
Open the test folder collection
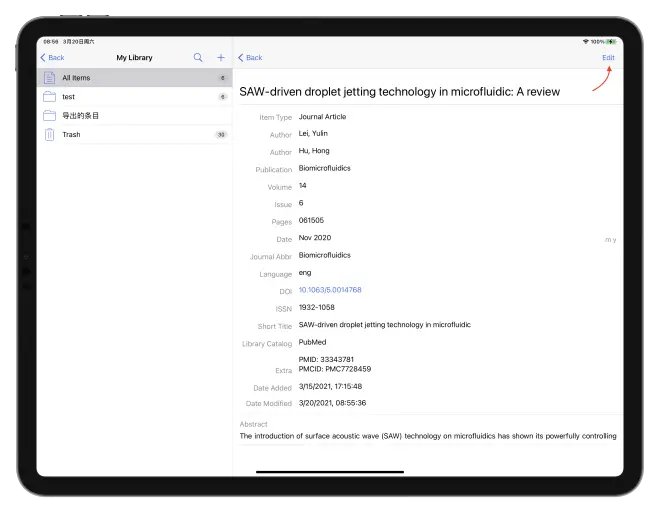[x=135, y=97]
